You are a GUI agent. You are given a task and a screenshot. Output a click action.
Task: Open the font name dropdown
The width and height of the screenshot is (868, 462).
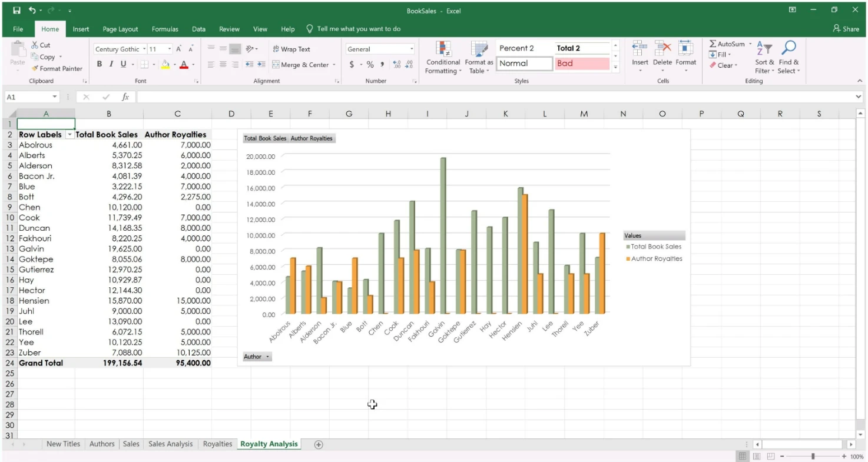point(144,49)
